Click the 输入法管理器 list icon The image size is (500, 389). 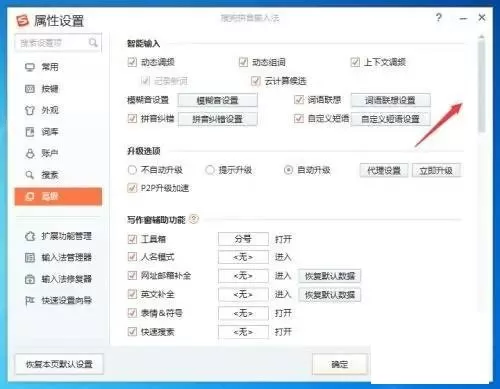tap(30, 258)
